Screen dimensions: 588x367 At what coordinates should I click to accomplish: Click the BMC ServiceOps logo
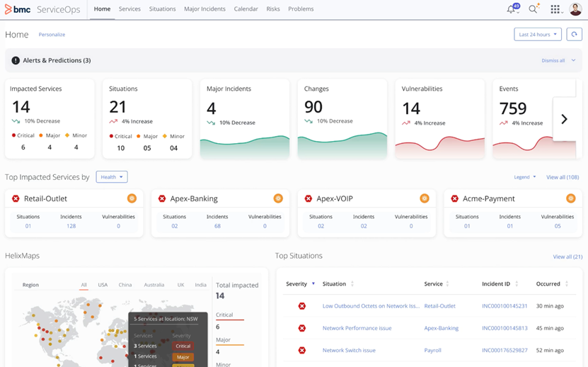tap(43, 9)
